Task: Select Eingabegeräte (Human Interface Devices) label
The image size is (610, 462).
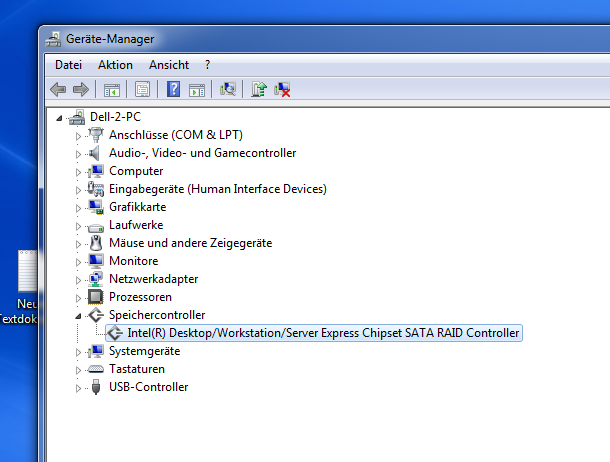Action: coord(218,189)
